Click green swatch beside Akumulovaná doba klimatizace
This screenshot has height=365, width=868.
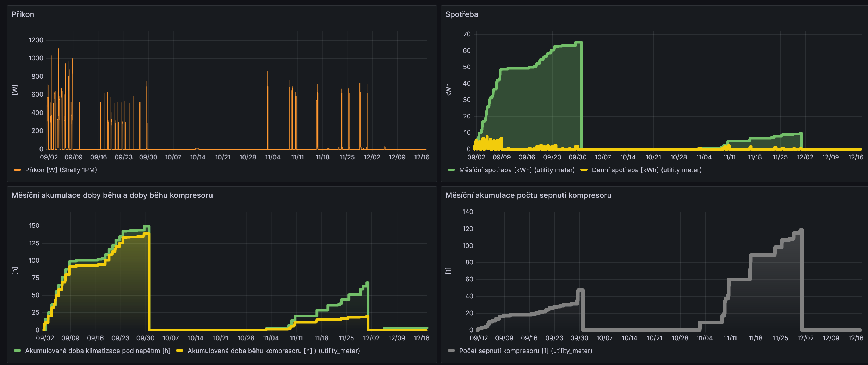[x=17, y=351]
